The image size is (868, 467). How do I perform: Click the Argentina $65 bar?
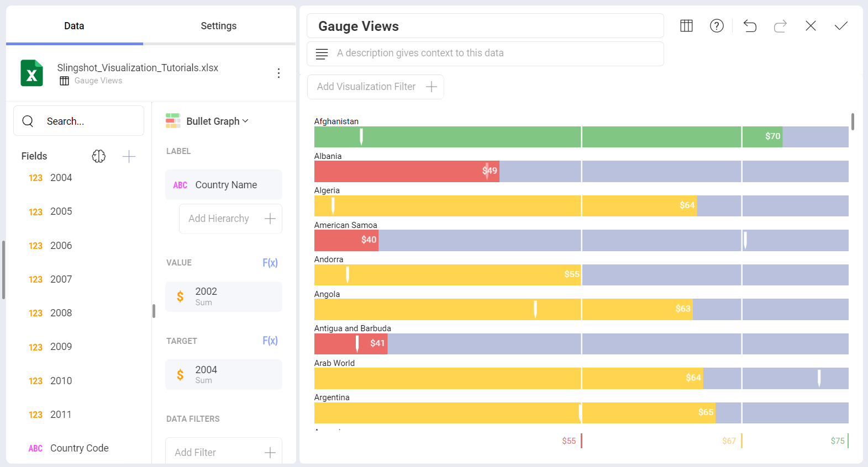(515, 413)
